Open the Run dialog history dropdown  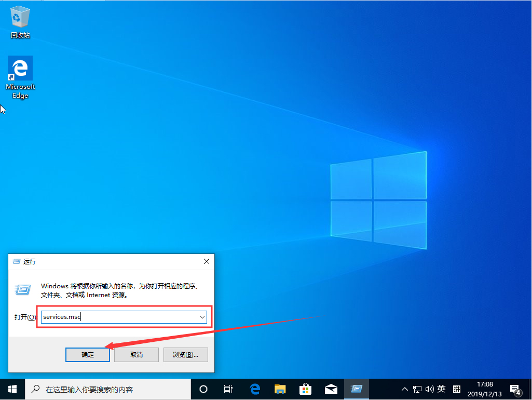tap(202, 317)
